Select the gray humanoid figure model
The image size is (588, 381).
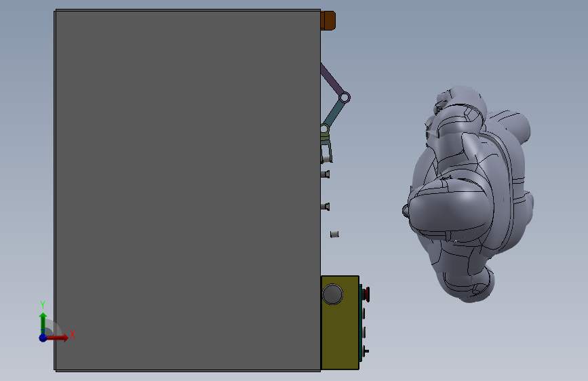coord(468,193)
